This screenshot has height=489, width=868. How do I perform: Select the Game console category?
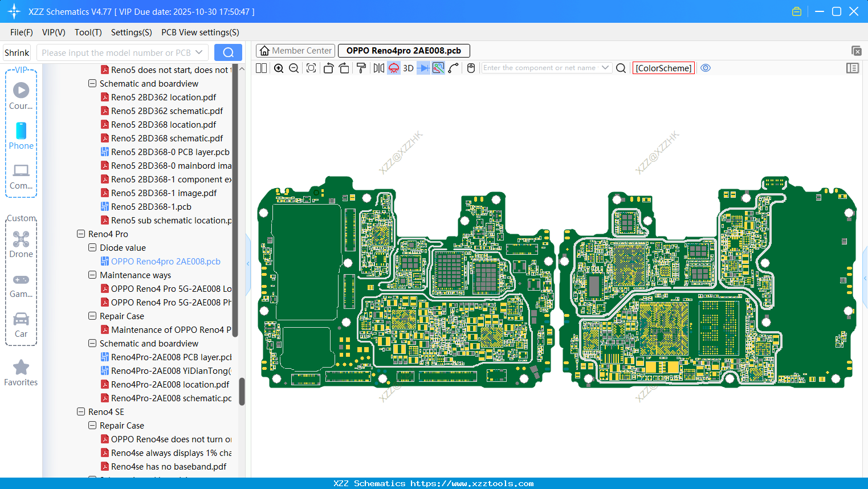click(x=21, y=286)
